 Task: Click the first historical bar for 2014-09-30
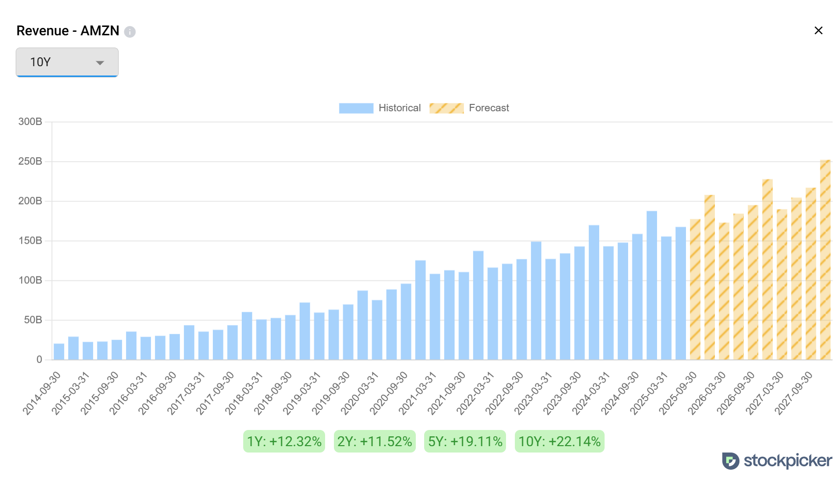(59, 352)
